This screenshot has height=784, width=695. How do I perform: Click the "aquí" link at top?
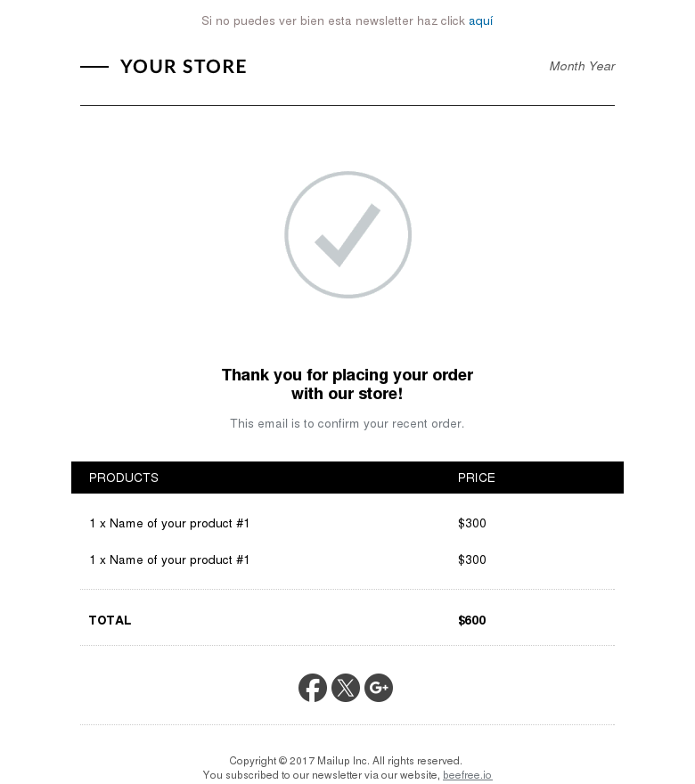point(481,20)
